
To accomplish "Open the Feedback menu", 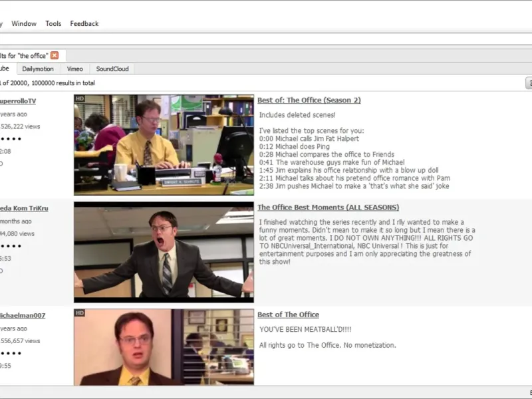I will 84,23.
